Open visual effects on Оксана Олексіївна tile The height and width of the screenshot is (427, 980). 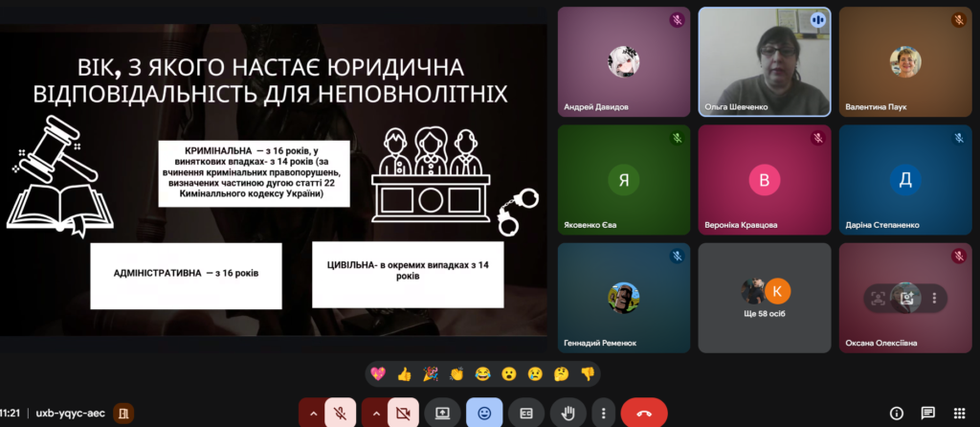tap(905, 298)
